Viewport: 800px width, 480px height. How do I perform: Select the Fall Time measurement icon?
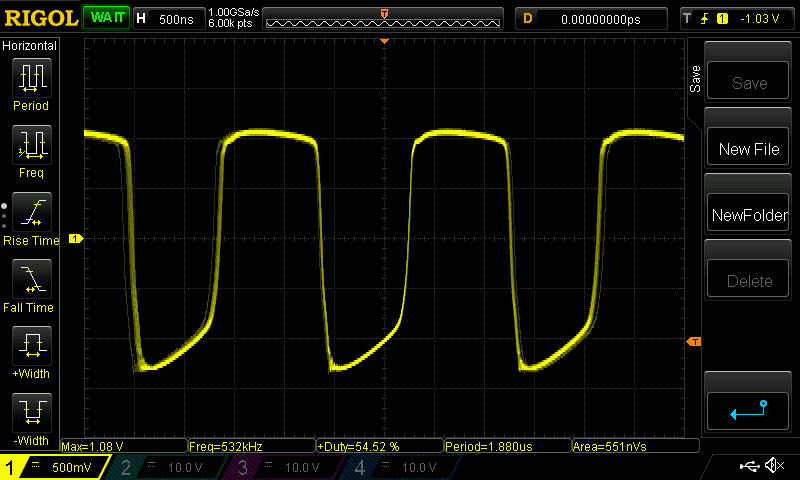tap(32, 279)
